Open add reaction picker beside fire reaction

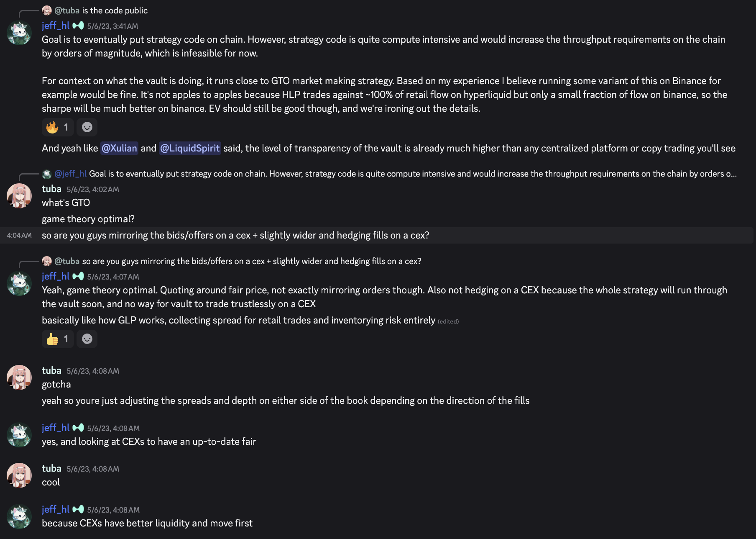click(x=87, y=127)
